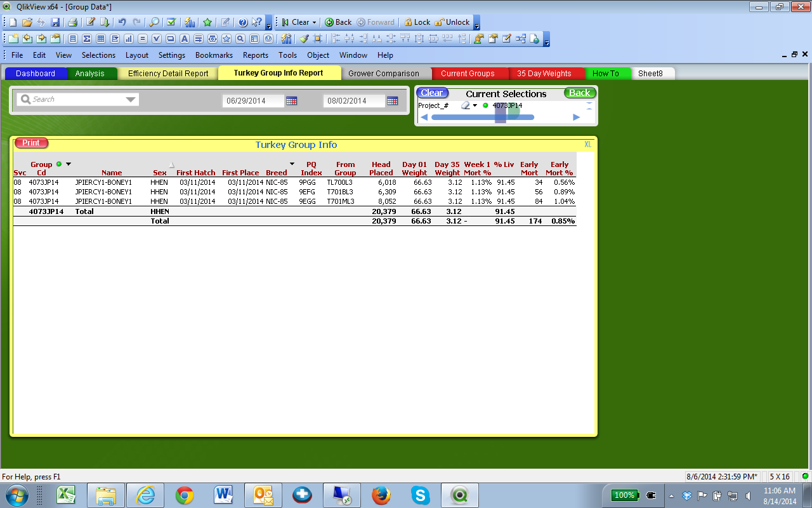
Task: Open Help Topics question mark icon
Action: click(x=243, y=22)
